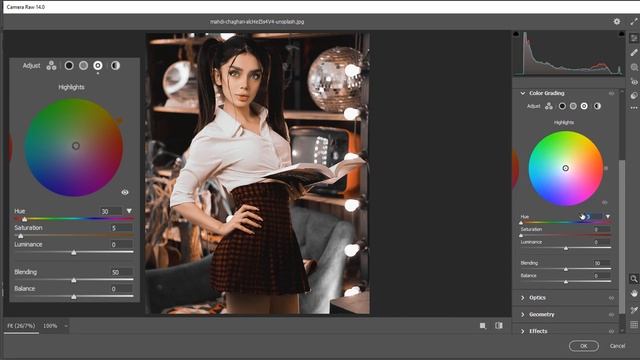Open the Presets circles icon in right toolbar

click(633, 96)
